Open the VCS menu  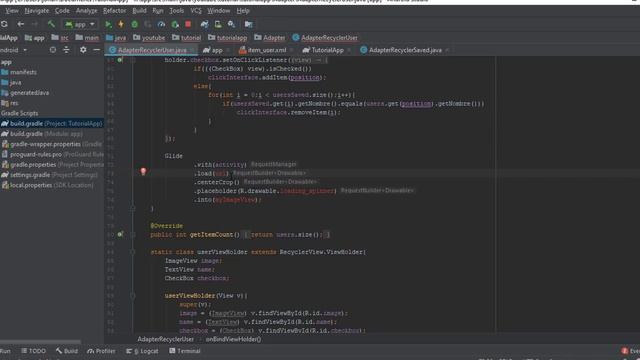(196, 11)
